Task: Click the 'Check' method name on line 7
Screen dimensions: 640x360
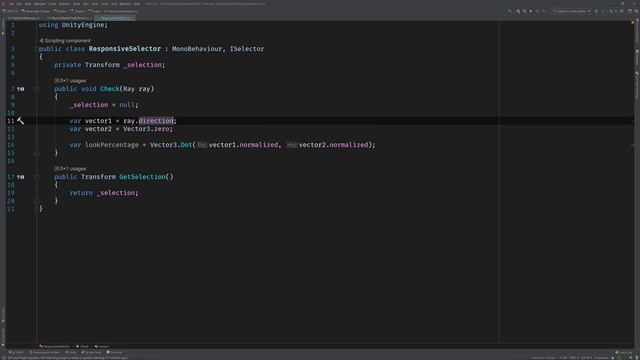Action: 109,89
